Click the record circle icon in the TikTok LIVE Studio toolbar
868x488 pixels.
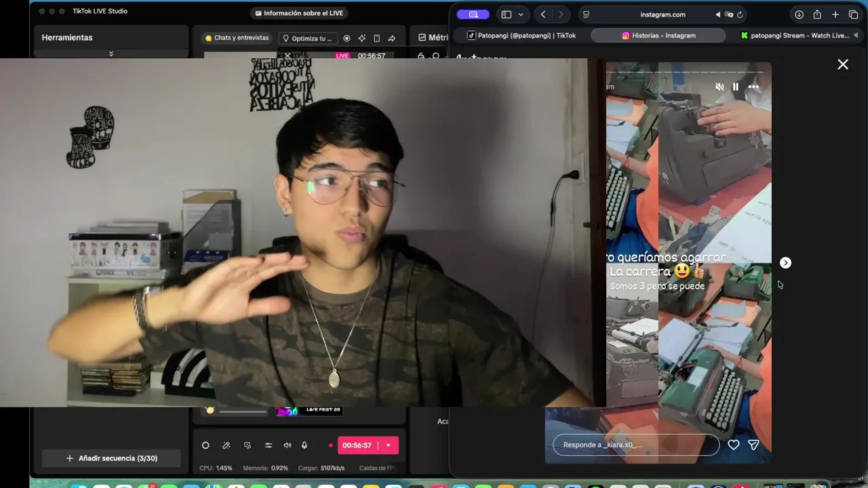[347, 39]
